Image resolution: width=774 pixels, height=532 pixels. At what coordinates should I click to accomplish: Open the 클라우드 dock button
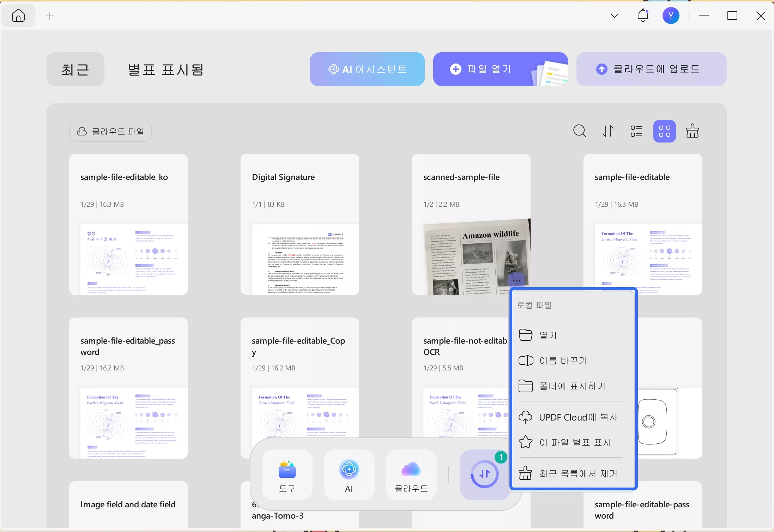click(411, 475)
